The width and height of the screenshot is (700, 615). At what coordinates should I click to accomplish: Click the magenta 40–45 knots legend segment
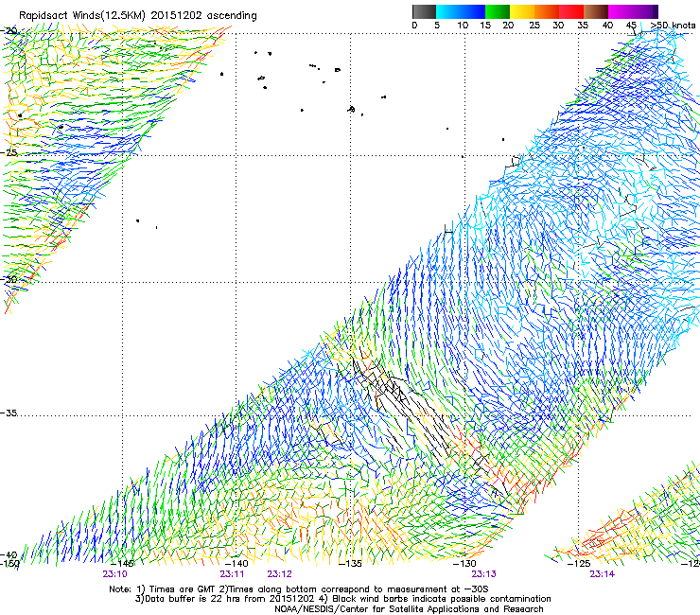(x=621, y=11)
